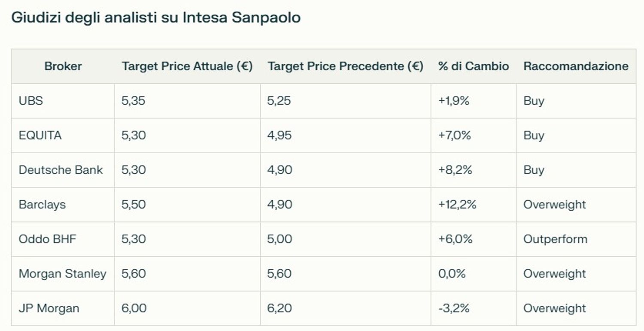Click the table title about Intesa Sanpaolo
Image resolution: width=644 pixels, height=331 pixels.
155,18
